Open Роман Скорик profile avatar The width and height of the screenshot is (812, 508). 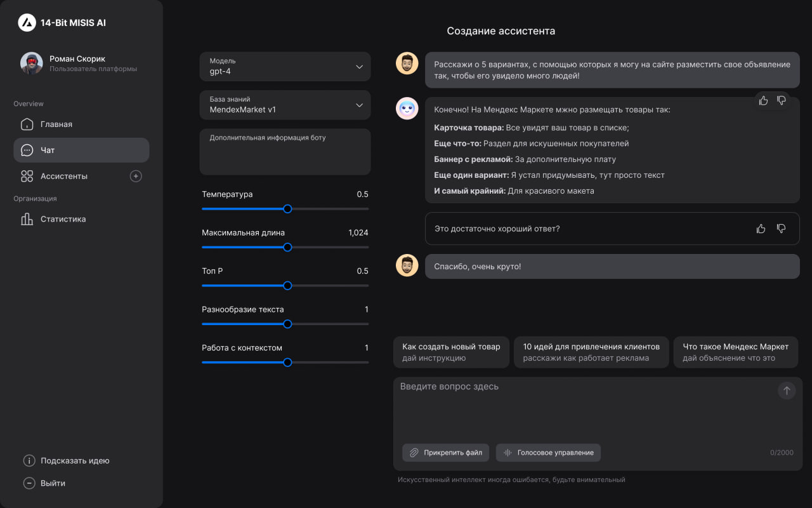click(32, 63)
